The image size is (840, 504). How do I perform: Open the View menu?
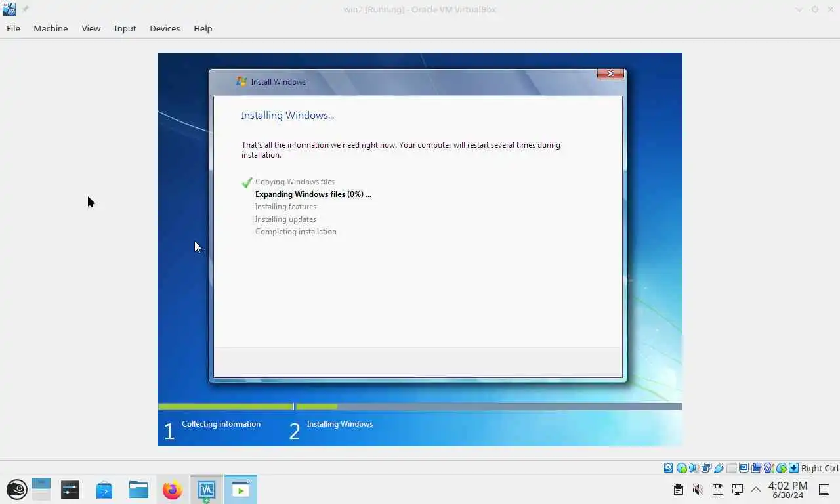91,28
